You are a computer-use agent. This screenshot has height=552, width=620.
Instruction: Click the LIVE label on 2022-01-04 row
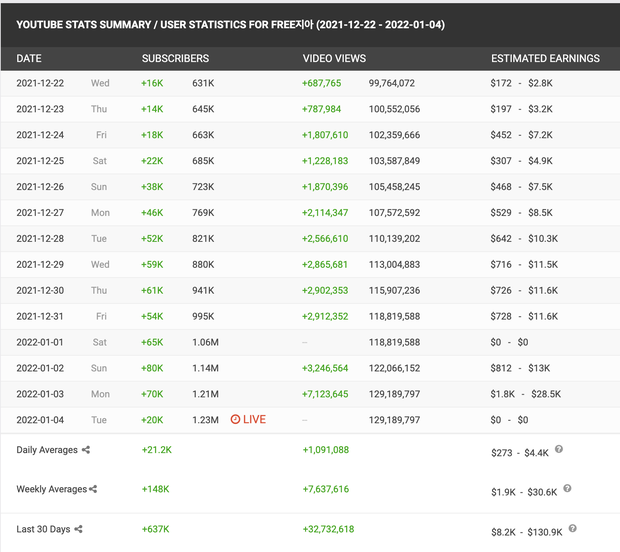pyautogui.click(x=254, y=419)
